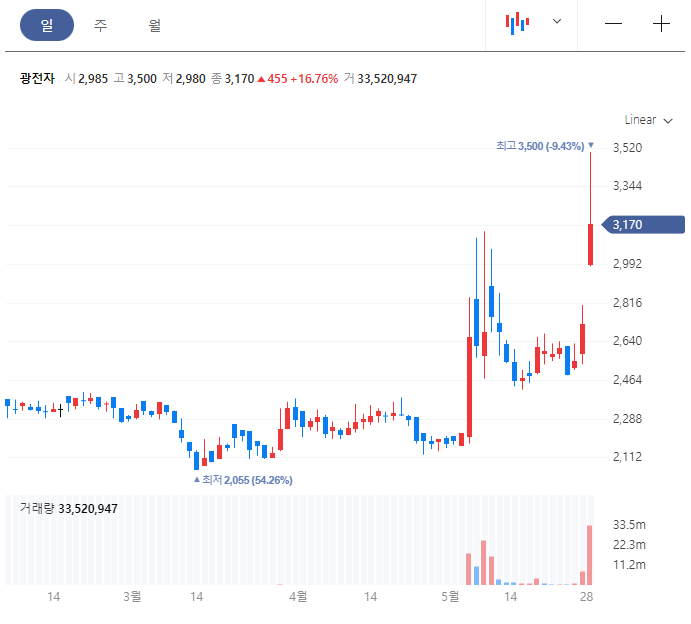Click the 28 date axis label
This screenshot has width=691, height=624.
coord(587,597)
